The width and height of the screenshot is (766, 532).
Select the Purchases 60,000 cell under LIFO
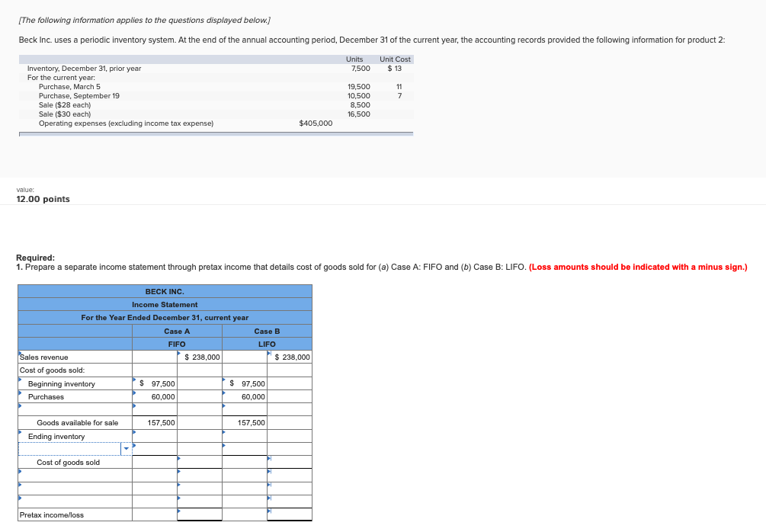[x=244, y=396]
